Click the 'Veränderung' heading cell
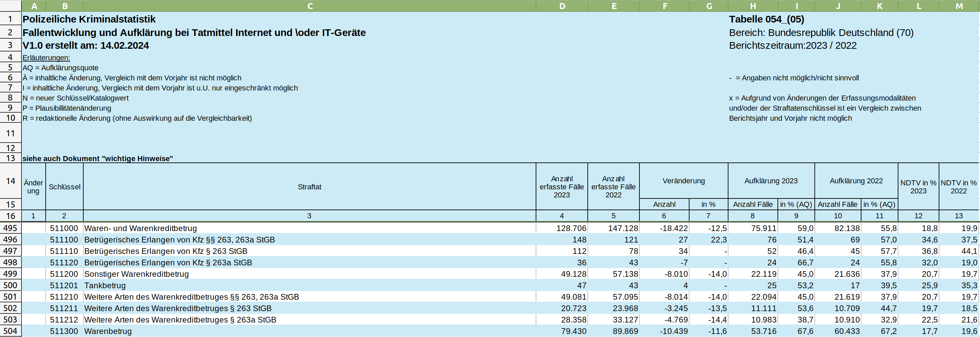This screenshot has height=337, width=980. (x=684, y=181)
